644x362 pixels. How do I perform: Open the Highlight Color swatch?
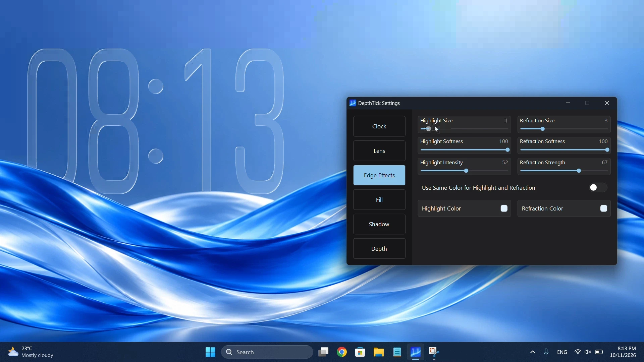(504, 208)
